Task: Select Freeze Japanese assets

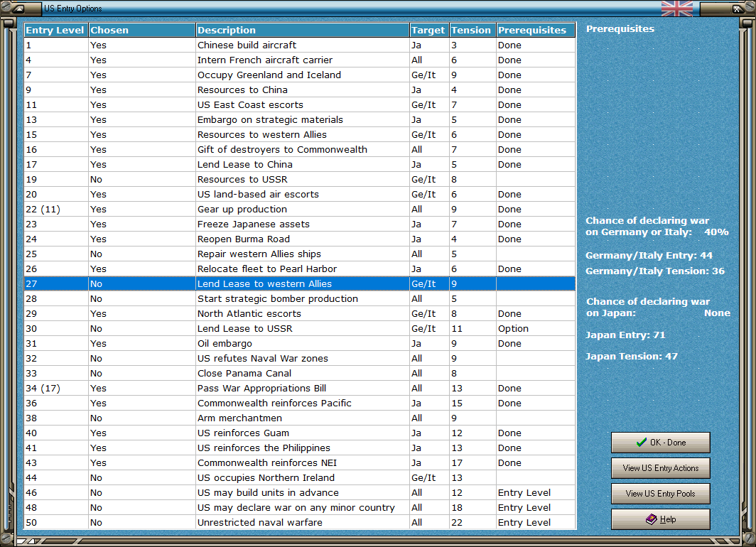Action: point(299,224)
